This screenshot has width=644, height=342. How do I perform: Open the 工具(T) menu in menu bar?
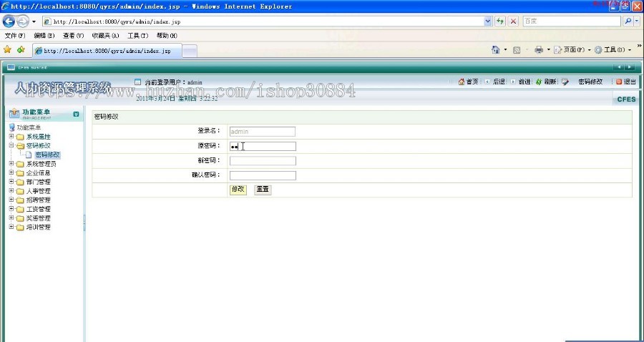pos(137,36)
